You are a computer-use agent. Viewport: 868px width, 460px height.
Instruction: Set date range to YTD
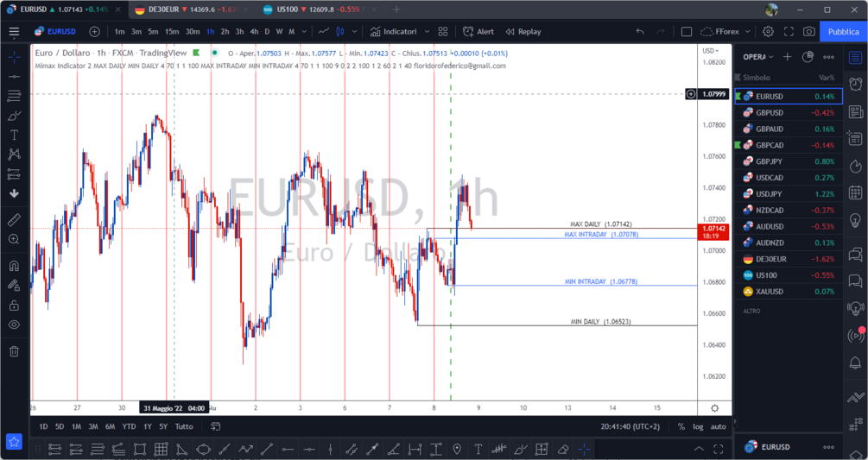pos(129,426)
